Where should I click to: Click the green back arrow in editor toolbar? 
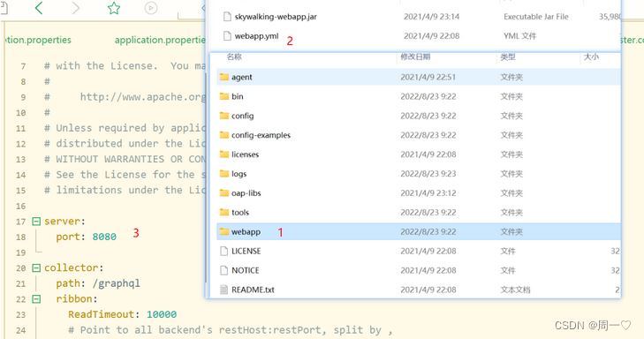coord(39,8)
